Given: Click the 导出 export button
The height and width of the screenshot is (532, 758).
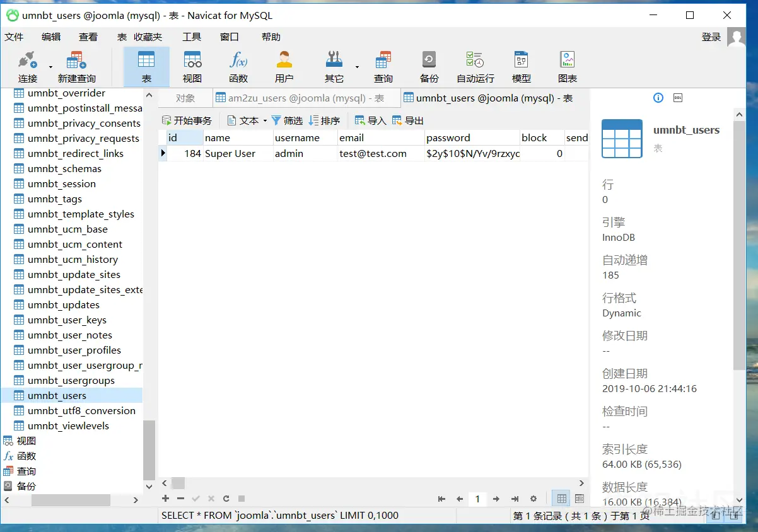Looking at the screenshot, I should (x=408, y=120).
